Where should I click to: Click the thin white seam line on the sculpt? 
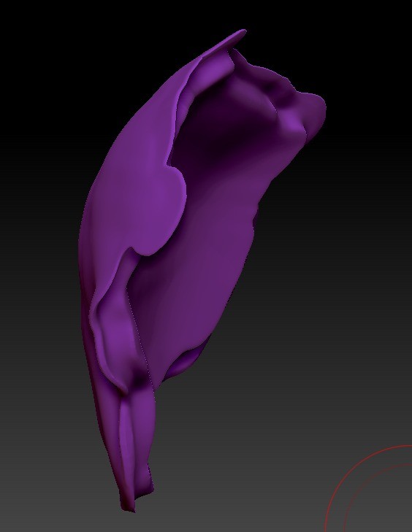pos(140,333)
